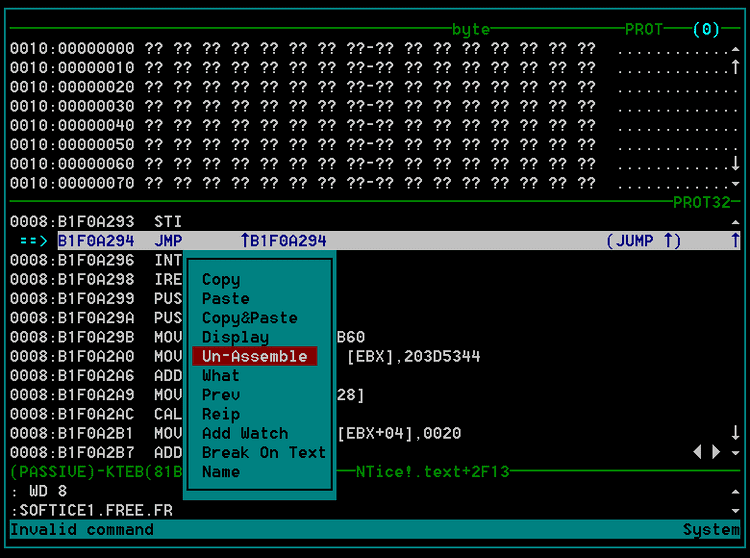Click data row address 0010:00000050
Viewport: 750px width, 558px height.
[72, 145]
